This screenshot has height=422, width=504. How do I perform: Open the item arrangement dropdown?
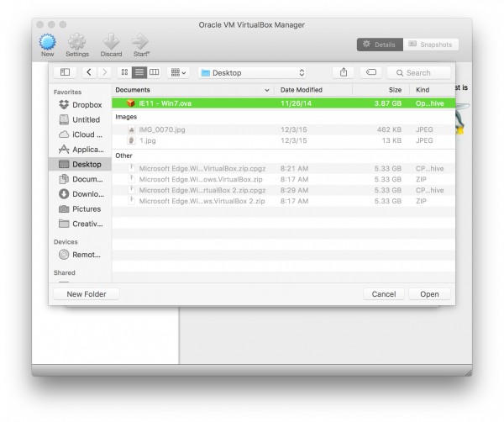point(178,72)
